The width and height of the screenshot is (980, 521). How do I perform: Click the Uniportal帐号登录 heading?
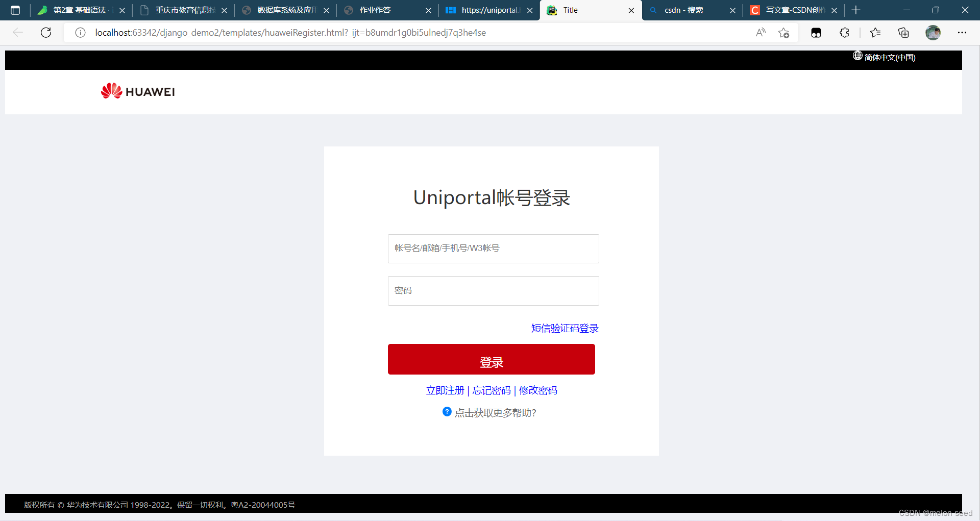tap(492, 197)
